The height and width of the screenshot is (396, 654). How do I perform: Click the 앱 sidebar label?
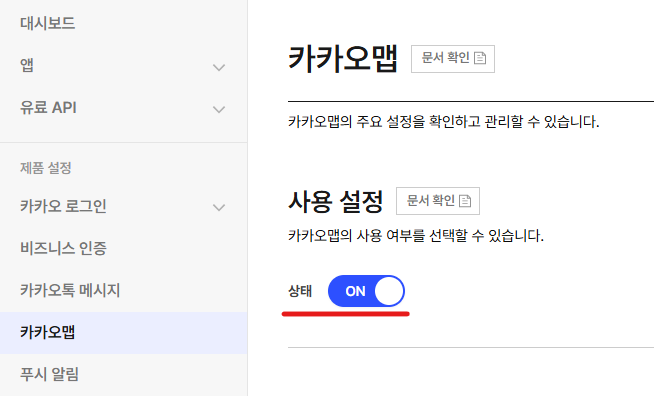pos(27,66)
